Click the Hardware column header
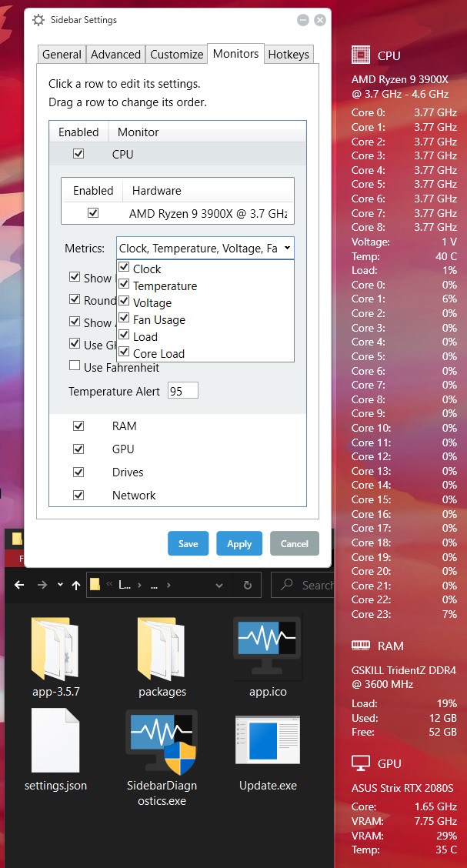The image size is (467, 868). point(157,190)
